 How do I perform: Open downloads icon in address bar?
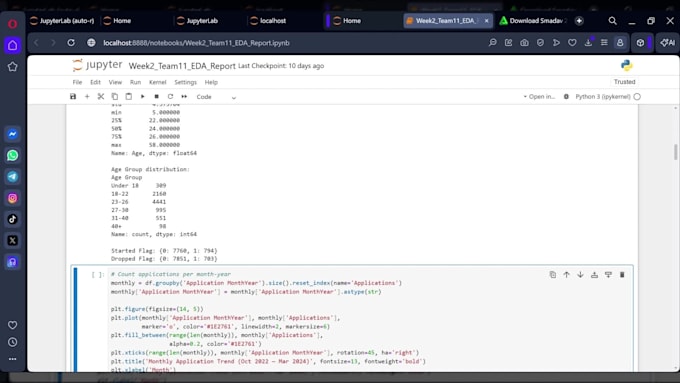[588, 43]
